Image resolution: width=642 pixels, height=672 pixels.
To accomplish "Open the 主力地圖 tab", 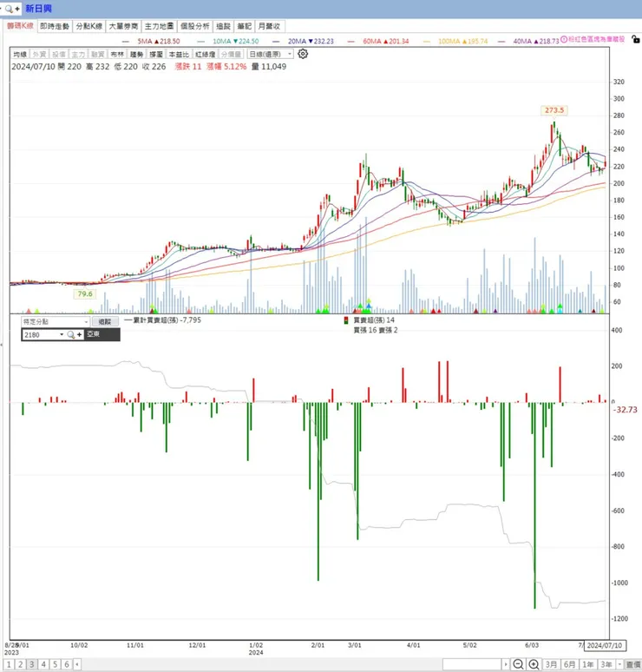I will (159, 26).
